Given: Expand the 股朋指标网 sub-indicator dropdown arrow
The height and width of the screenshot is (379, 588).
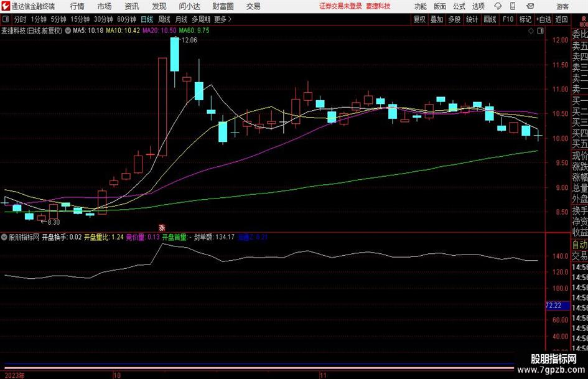Looking at the screenshot, I should click(4, 237).
